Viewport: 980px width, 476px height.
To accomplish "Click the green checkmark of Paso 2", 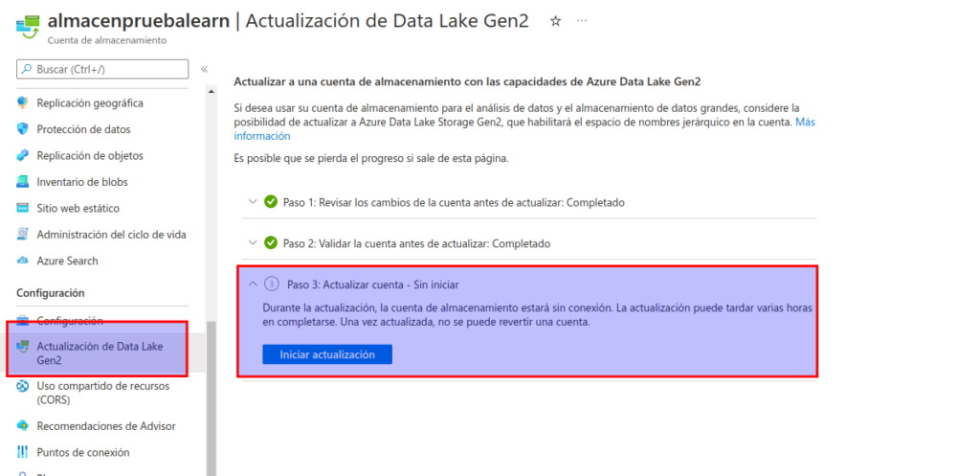I will [x=271, y=242].
